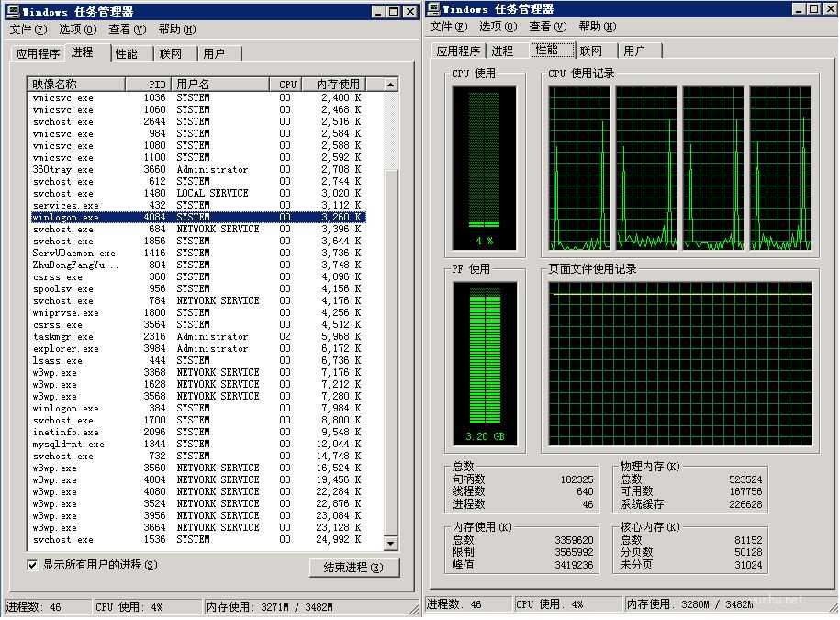Click the process list scroll-down arrow
Screen dimensions: 840x620
coord(390,544)
